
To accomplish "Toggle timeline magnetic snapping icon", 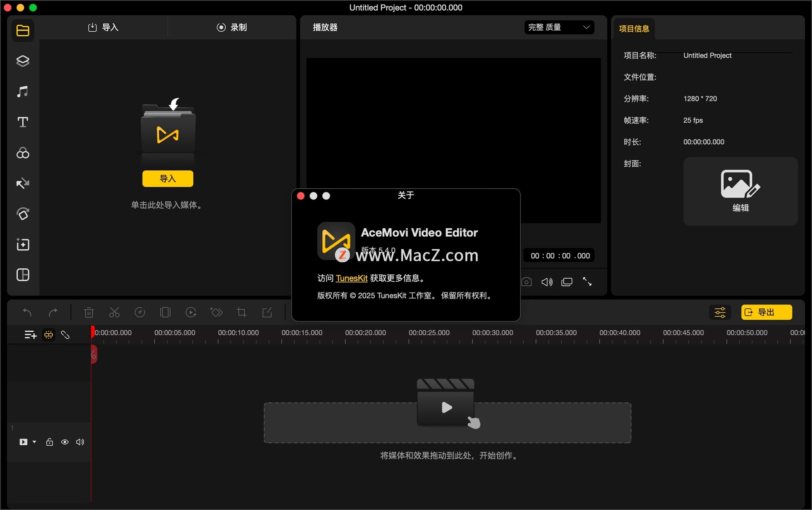I will 49,335.
